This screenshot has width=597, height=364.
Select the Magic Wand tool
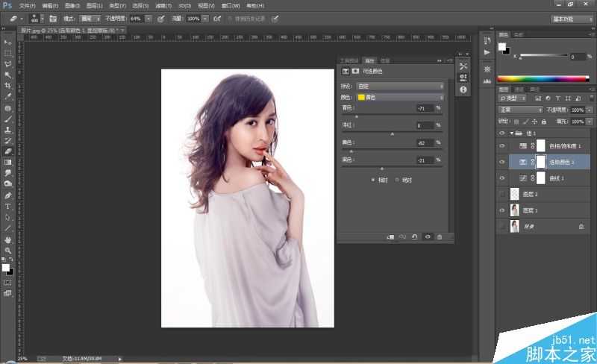coord(8,75)
